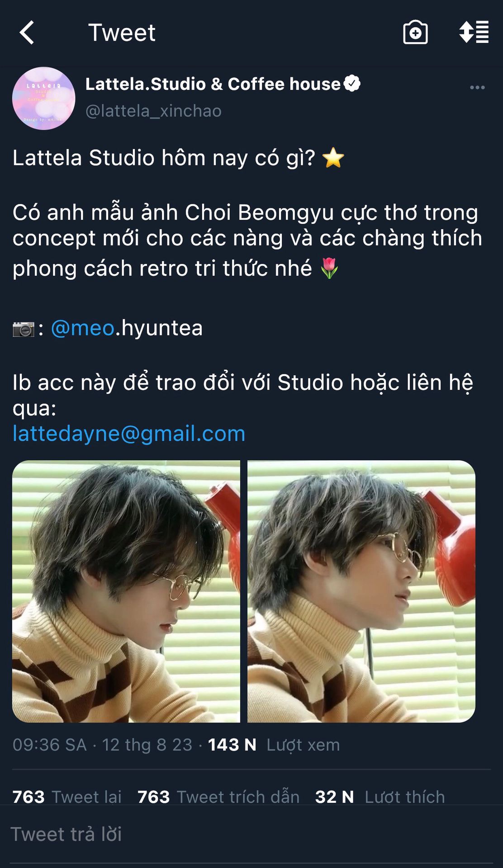Image resolution: width=503 pixels, height=868 pixels.
Task: Open the camera screenshot icon
Action: click(x=415, y=33)
